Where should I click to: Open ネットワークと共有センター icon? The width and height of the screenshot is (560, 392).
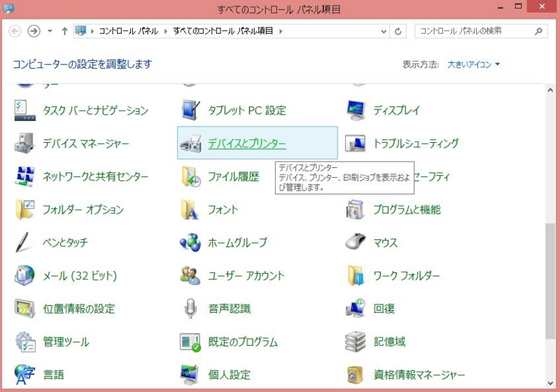coord(24,176)
